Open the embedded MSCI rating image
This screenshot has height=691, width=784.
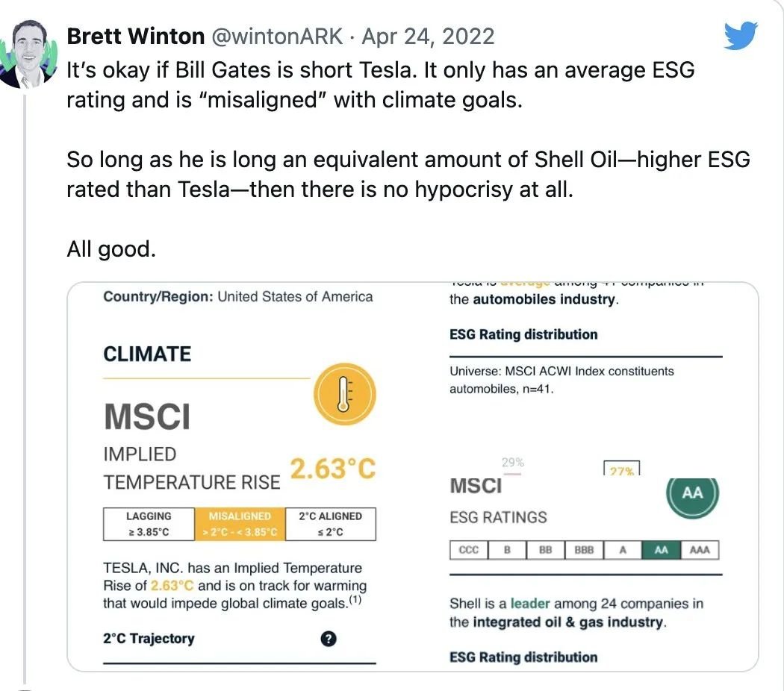tap(412, 477)
